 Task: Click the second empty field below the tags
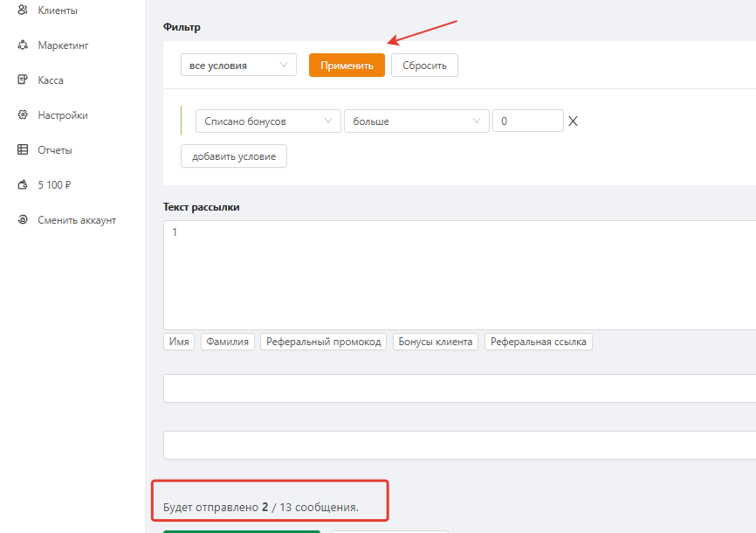pos(459,445)
